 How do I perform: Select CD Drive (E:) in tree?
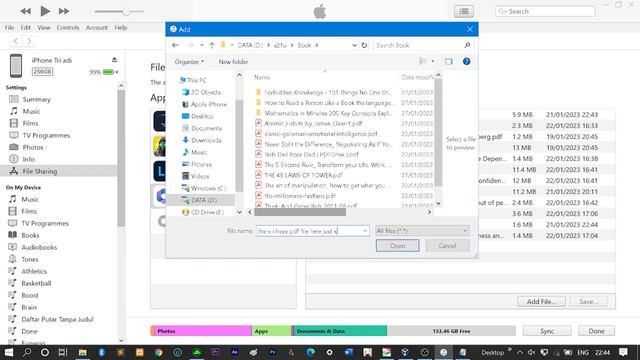click(207, 212)
